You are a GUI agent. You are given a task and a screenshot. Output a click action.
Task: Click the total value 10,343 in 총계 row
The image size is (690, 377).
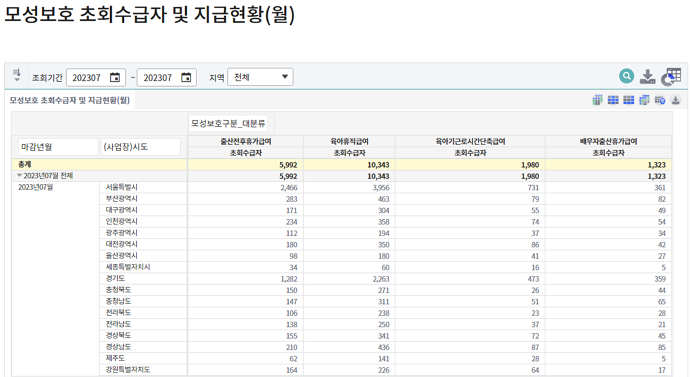pyautogui.click(x=378, y=165)
